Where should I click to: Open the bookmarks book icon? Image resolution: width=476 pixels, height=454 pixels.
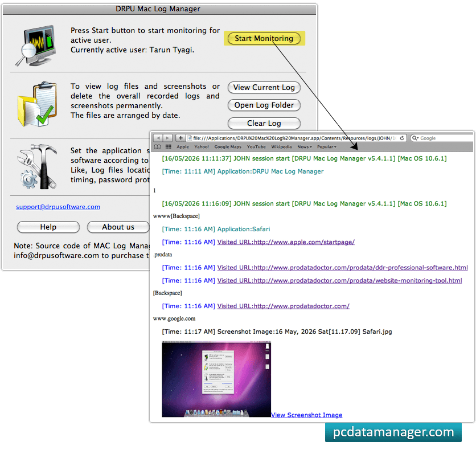157,146
